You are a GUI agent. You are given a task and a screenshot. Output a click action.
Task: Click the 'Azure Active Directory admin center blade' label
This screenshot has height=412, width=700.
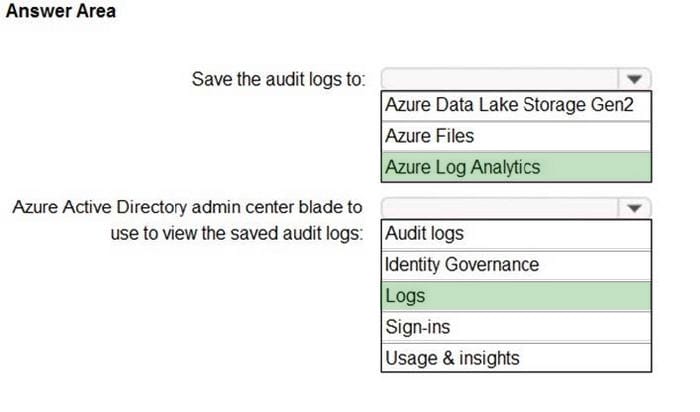click(188, 208)
